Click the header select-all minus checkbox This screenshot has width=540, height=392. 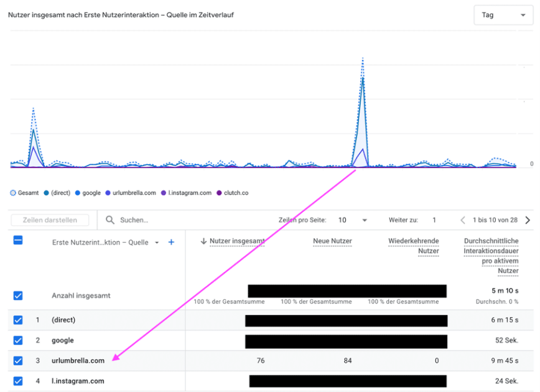[x=18, y=240]
